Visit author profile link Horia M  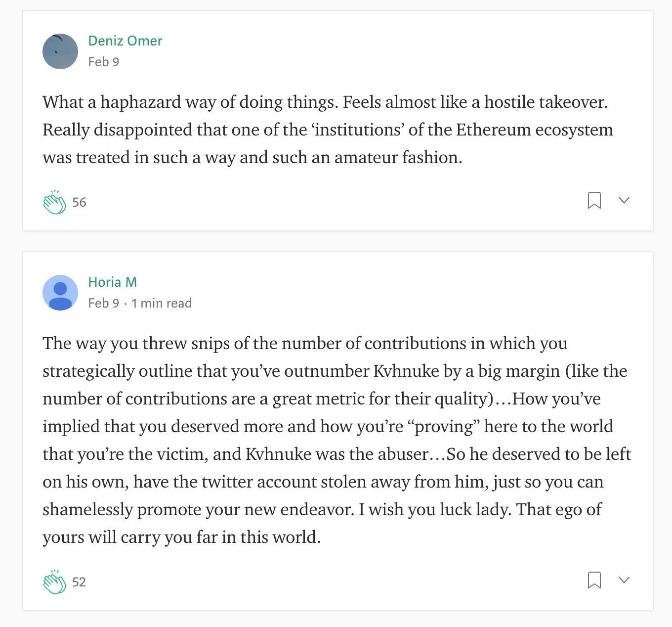coord(112,282)
